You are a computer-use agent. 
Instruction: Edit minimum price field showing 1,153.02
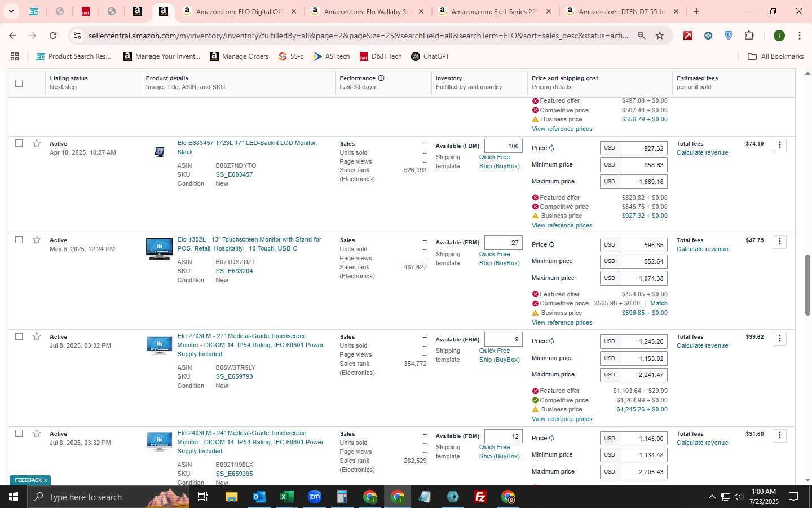643,358
